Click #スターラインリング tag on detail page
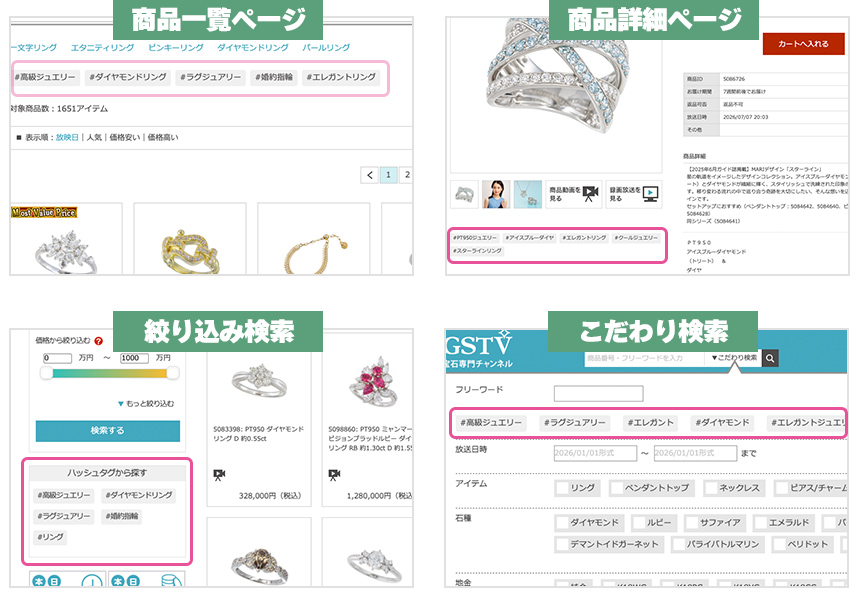This screenshot has height=600, width=860. pos(477,251)
